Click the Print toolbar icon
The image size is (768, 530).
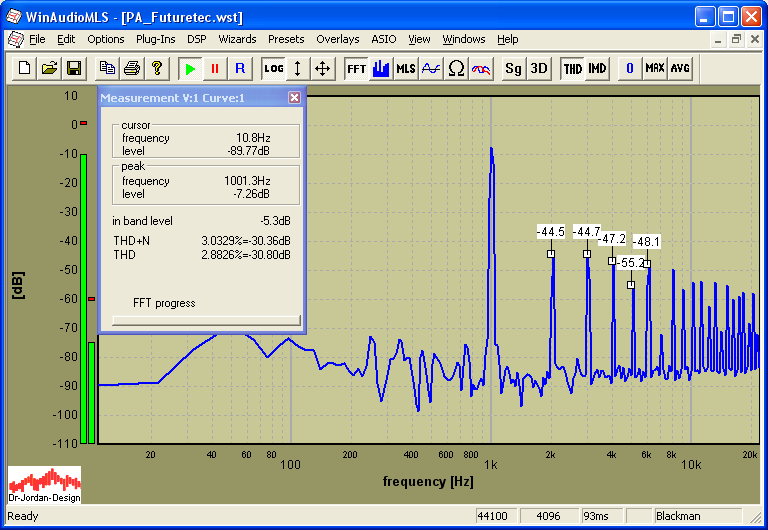pos(132,68)
